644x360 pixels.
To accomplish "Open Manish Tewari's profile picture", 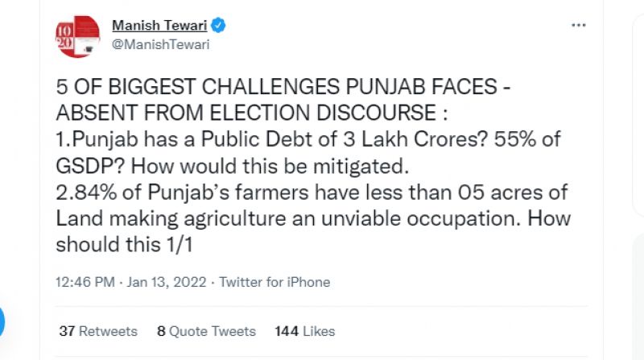I will (x=78, y=36).
